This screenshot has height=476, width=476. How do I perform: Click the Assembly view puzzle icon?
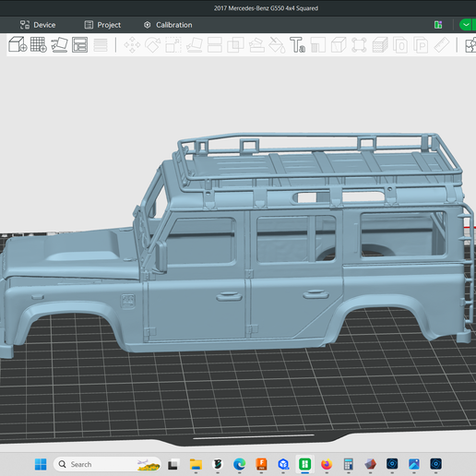(x=470, y=45)
